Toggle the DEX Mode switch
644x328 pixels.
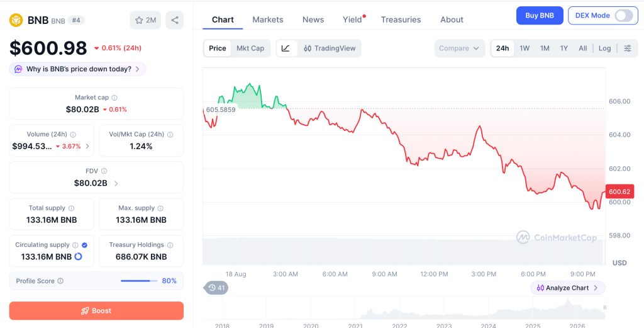click(x=623, y=16)
